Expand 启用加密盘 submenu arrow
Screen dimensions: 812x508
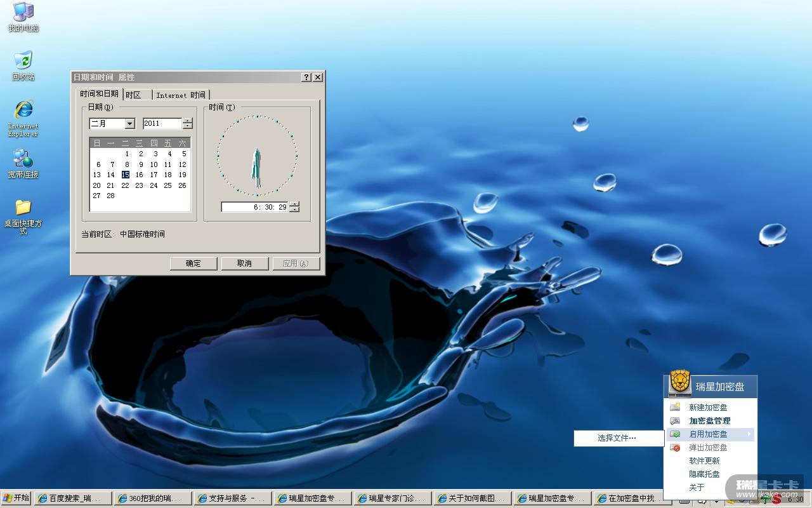coord(749,434)
